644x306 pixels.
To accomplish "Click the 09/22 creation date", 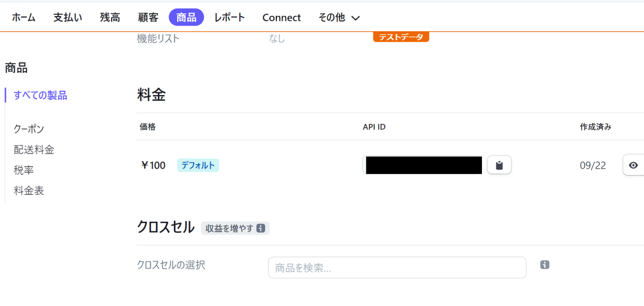I will [x=593, y=165].
